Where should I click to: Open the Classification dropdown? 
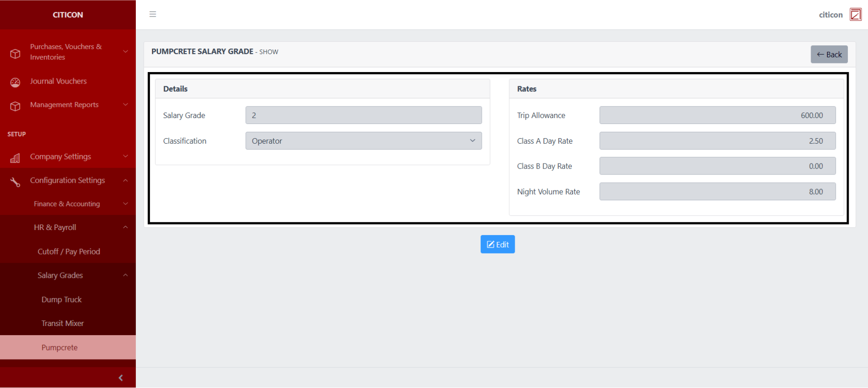coord(363,141)
